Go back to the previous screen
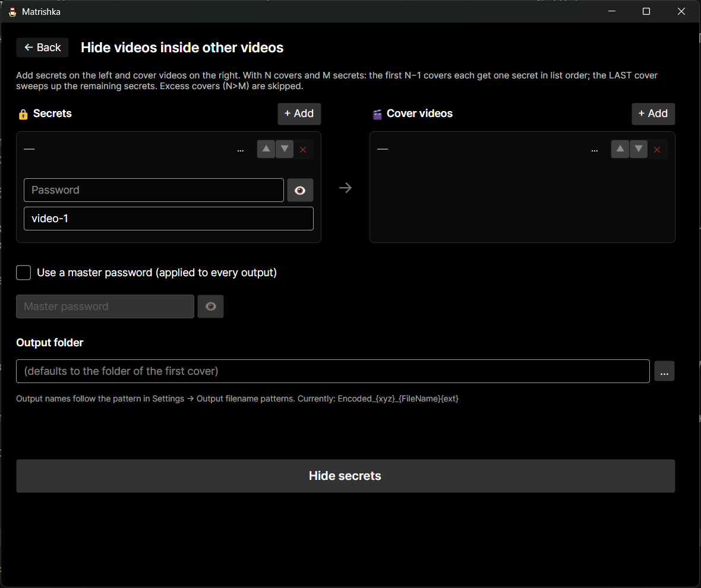Viewport: 701px width, 588px height. pos(42,48)
